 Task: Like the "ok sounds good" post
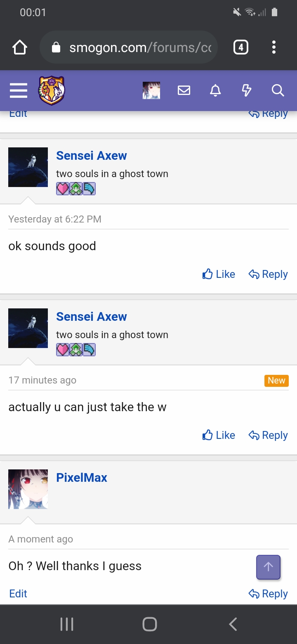point(219,274)
